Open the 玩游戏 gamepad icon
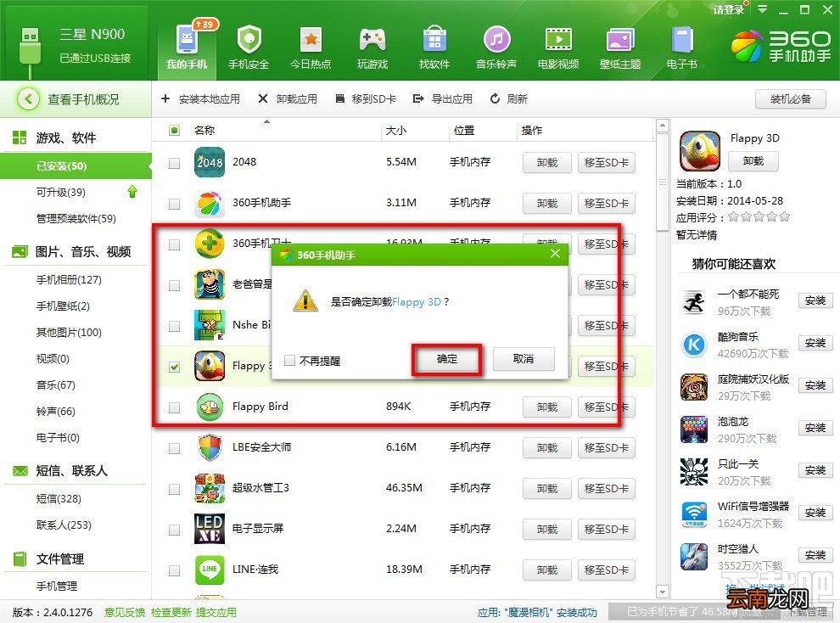Image resolution: width=840 pixels, height=623 pixels. pos(372,40)
